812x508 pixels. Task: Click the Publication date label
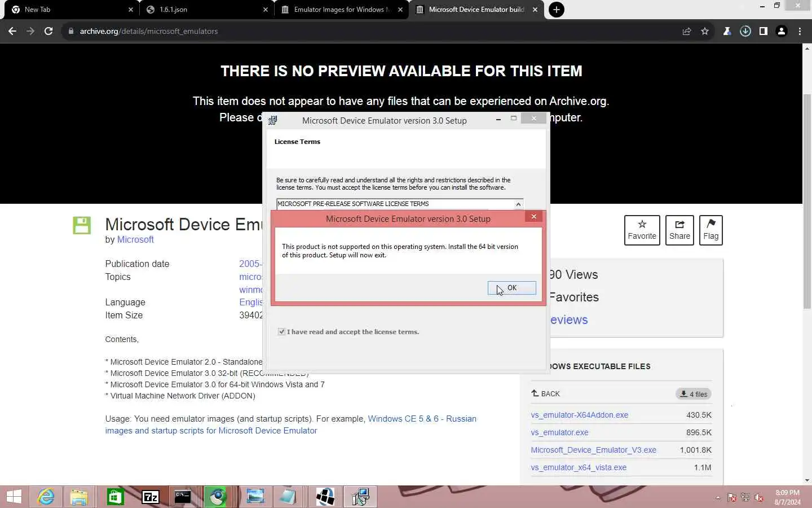(137, 264)
